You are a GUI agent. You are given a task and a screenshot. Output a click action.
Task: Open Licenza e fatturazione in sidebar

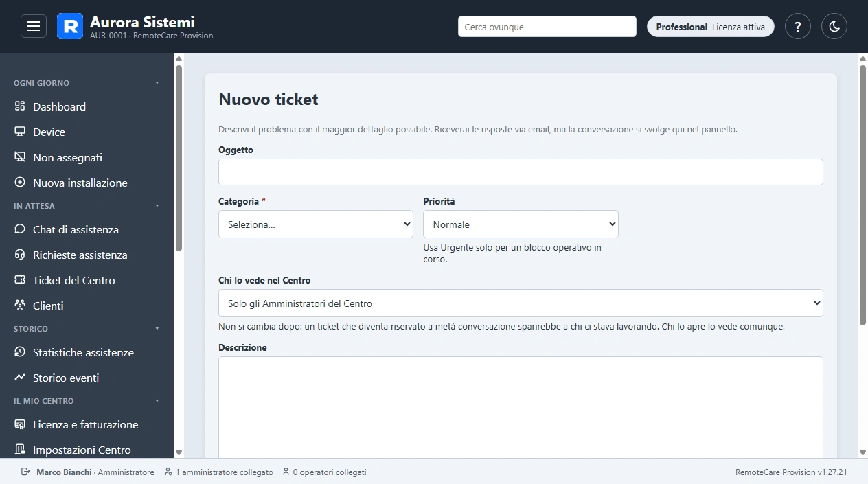[x=87, y=424]
